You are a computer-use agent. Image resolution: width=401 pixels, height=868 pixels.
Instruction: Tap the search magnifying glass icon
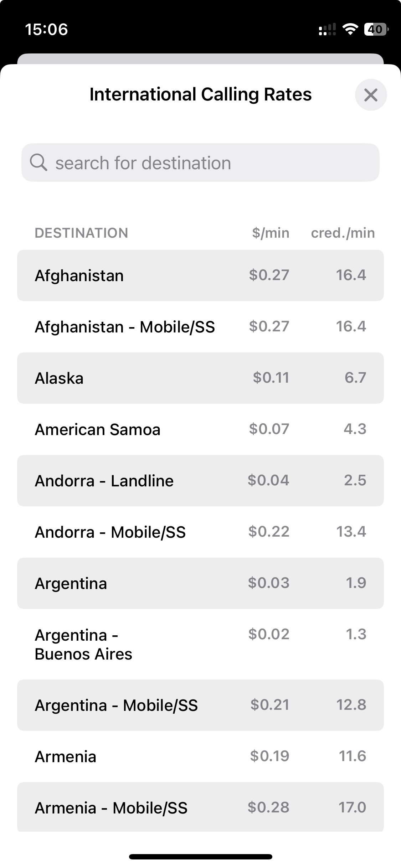pyautogui.click(x=38, y=163)
